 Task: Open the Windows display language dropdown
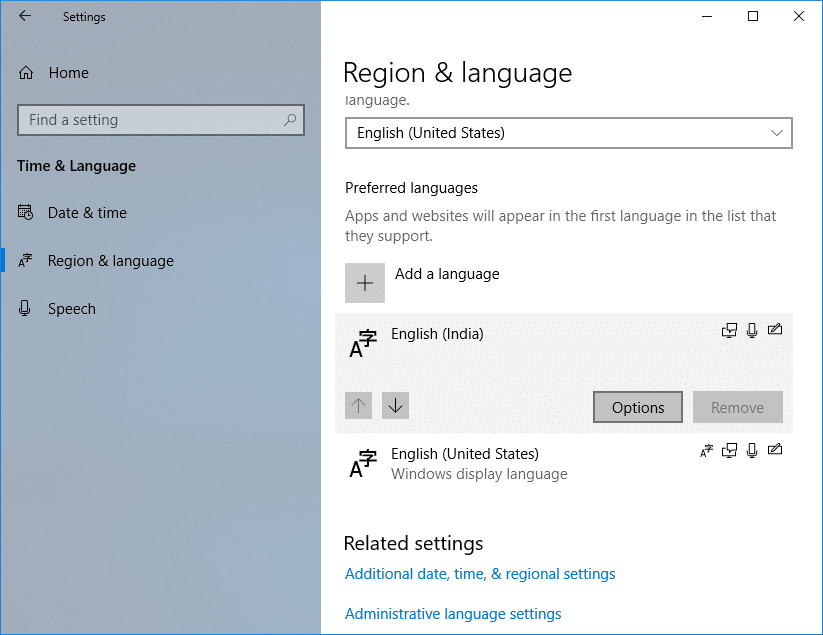point(568,133)
